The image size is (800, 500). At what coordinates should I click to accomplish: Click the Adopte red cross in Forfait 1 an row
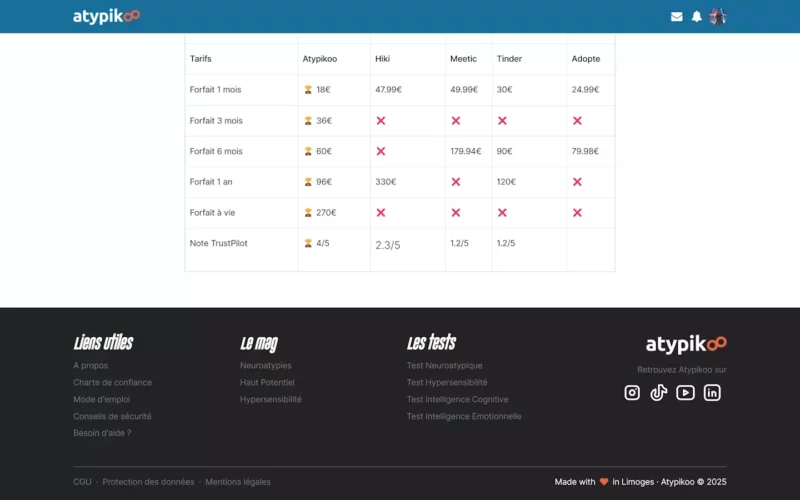pyautogui.click(x=577, y=182)
